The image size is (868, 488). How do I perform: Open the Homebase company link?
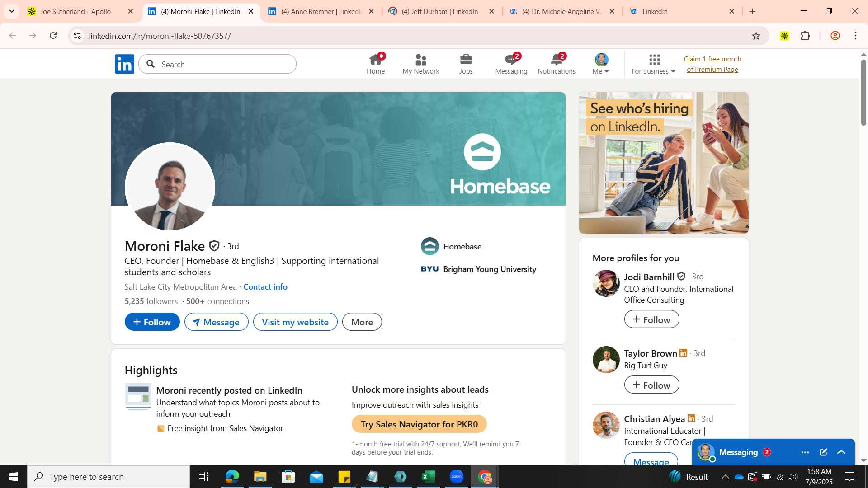coord(451,246)
